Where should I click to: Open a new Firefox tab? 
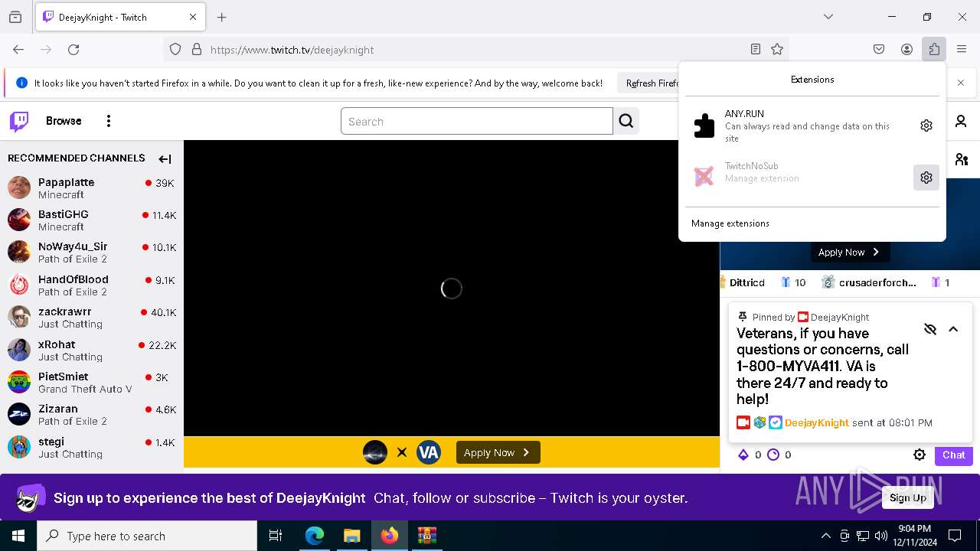(222, 17)
